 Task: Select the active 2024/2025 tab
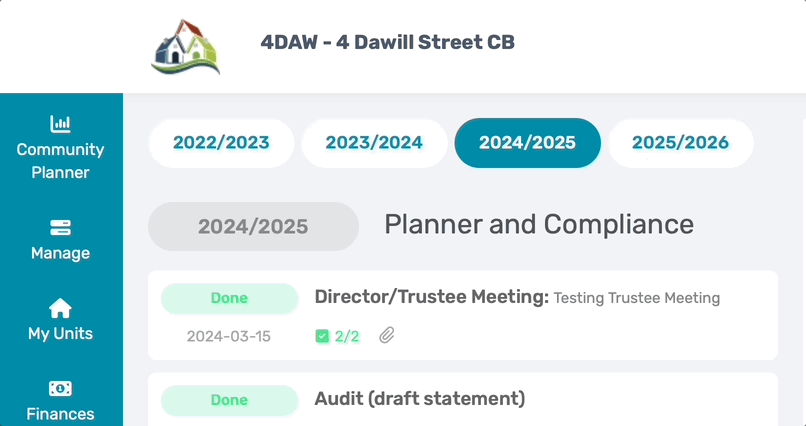[527, 143]
